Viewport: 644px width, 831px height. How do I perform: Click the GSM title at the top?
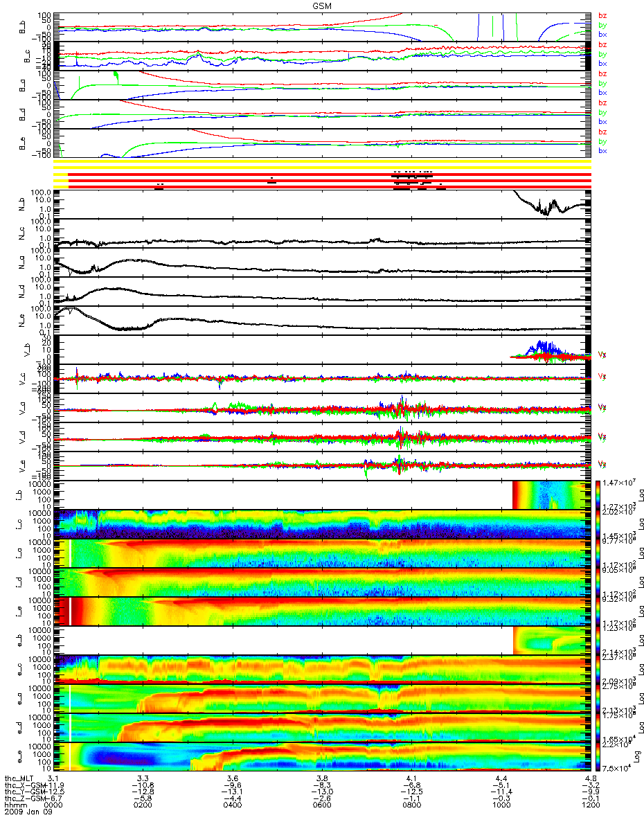(321, 5)
